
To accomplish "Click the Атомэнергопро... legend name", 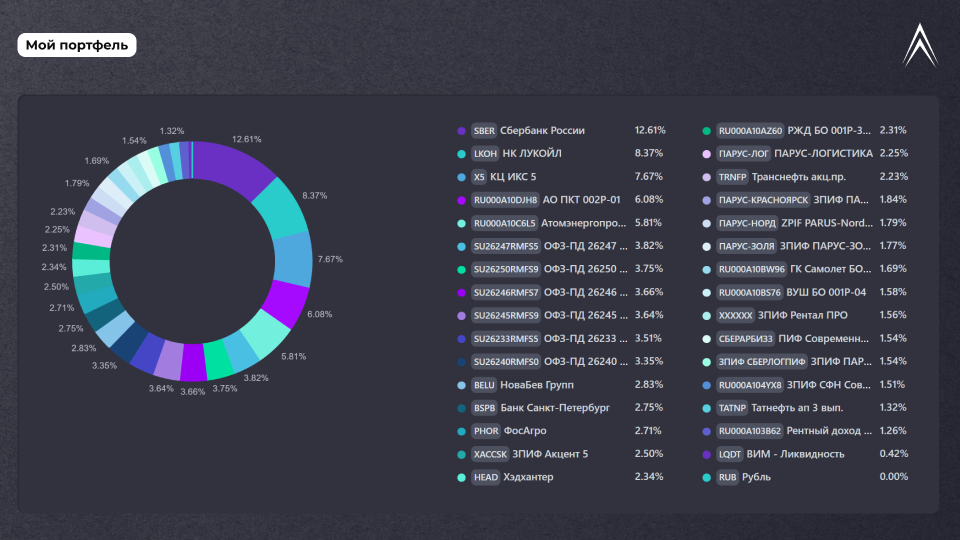I will pos(583,223).
